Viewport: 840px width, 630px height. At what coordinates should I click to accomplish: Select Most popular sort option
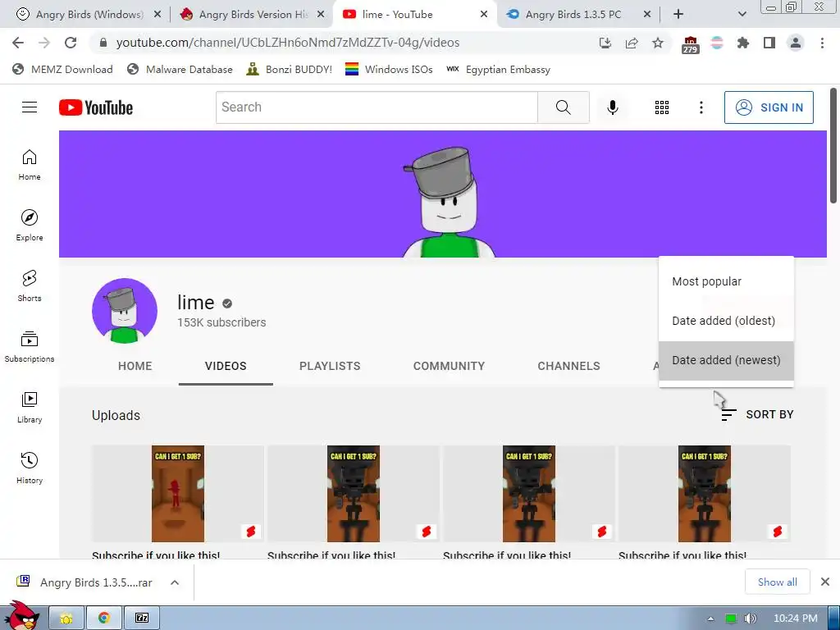point(726,281)
